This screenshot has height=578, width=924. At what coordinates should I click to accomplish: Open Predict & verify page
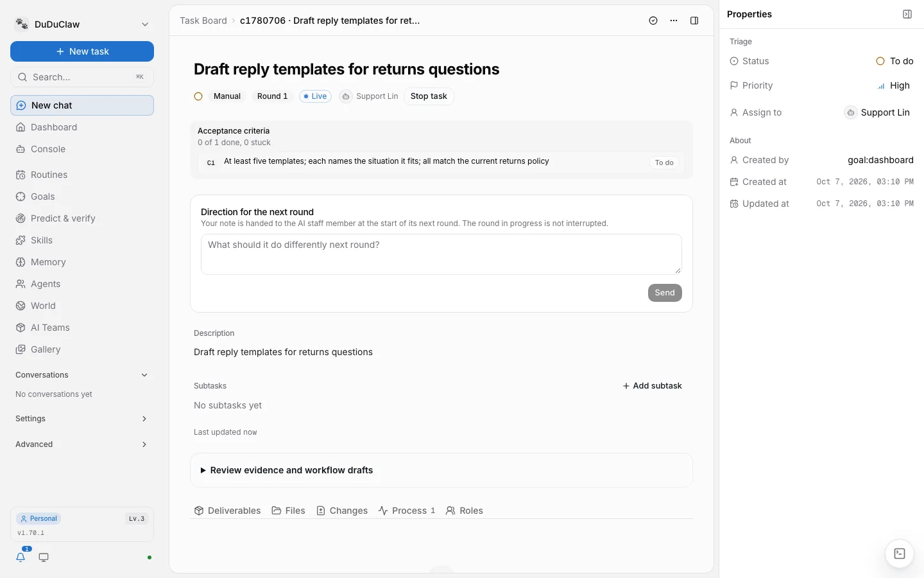tap(82, 218)
